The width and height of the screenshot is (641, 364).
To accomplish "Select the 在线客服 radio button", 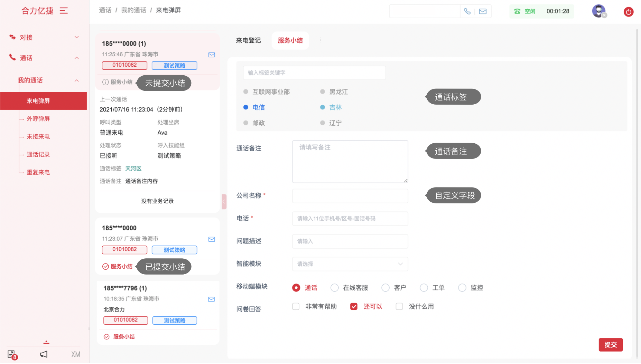I will [x=334, y=288].
